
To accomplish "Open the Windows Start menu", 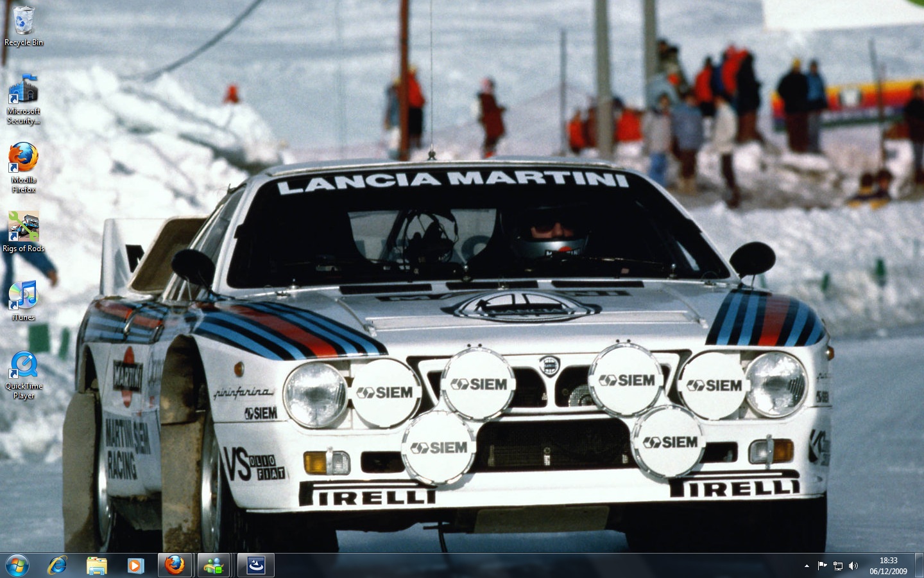I will (17, 566).
